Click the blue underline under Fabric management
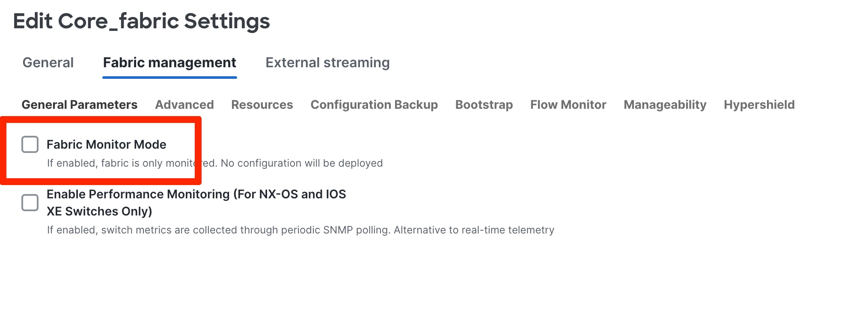The image size is (868, 329). [169, 78]
